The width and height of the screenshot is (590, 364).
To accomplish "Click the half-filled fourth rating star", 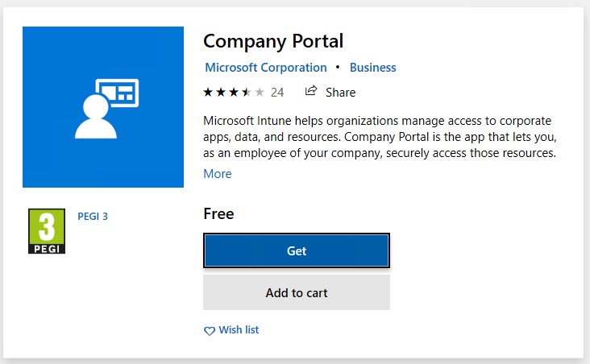I will point(247,92).
